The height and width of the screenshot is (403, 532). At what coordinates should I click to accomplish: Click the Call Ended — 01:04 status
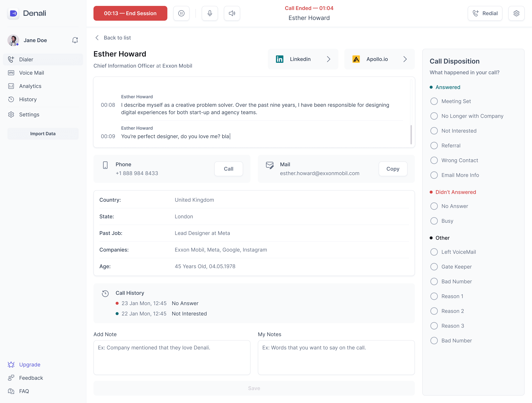click(x=309, y=8)
